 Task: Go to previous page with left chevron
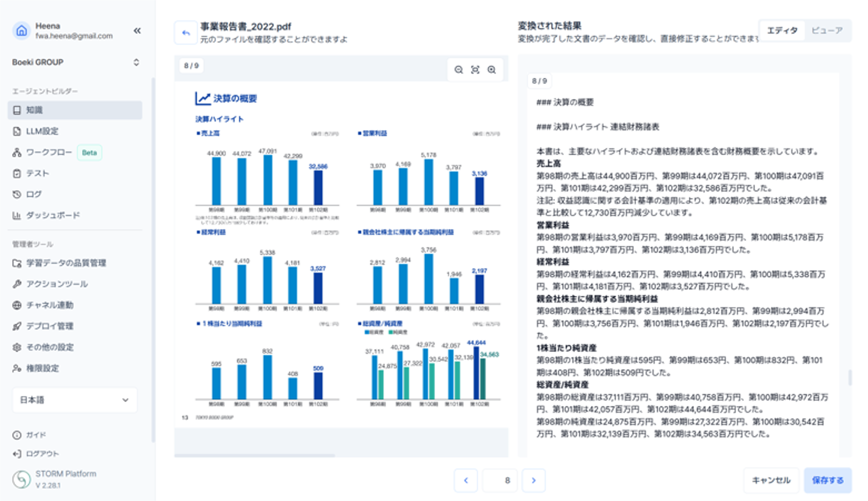tap(466, 480)
